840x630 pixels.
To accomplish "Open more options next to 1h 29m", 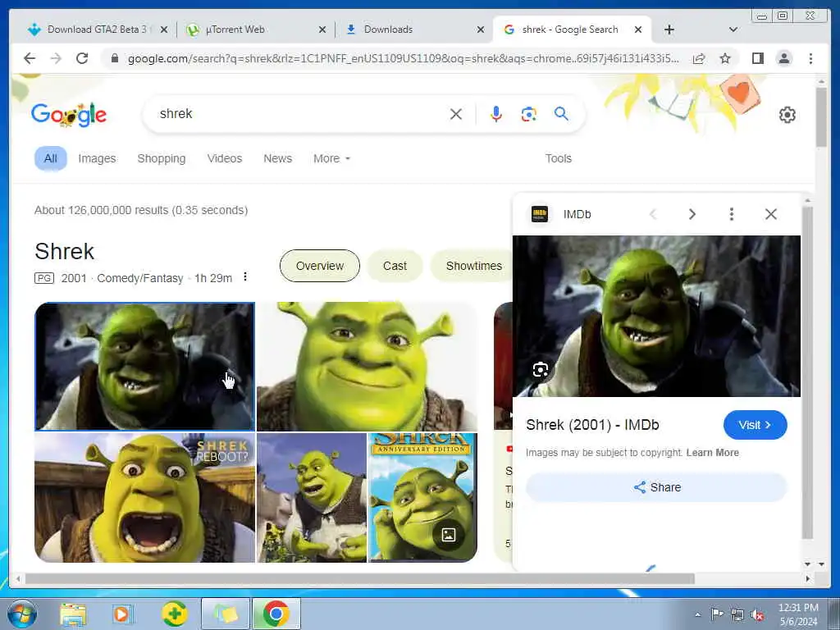I will pos(244,277).
